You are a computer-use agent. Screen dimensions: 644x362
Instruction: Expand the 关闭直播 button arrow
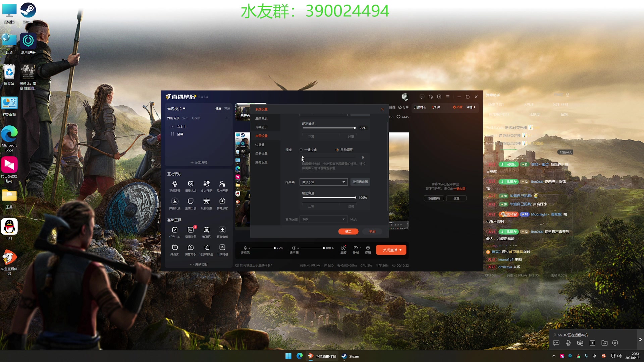pyautogui.click(x=400, y=250)
